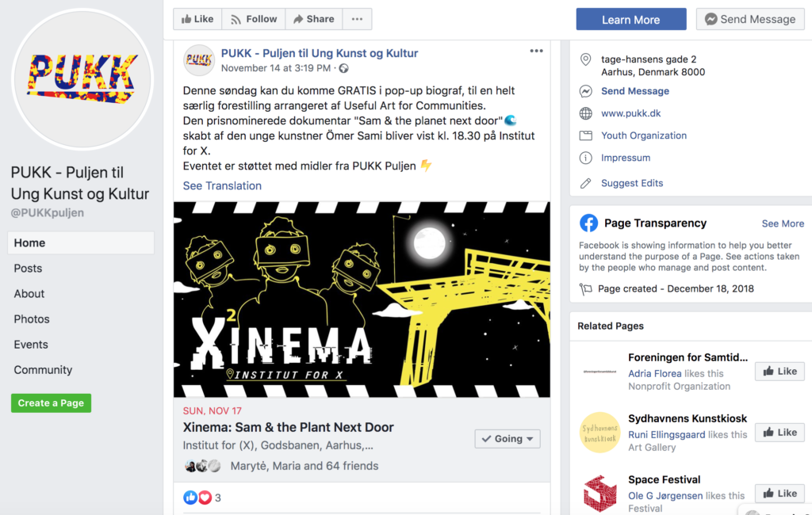
Task: Open the post author name link
Action: click(x=320, y=53)
